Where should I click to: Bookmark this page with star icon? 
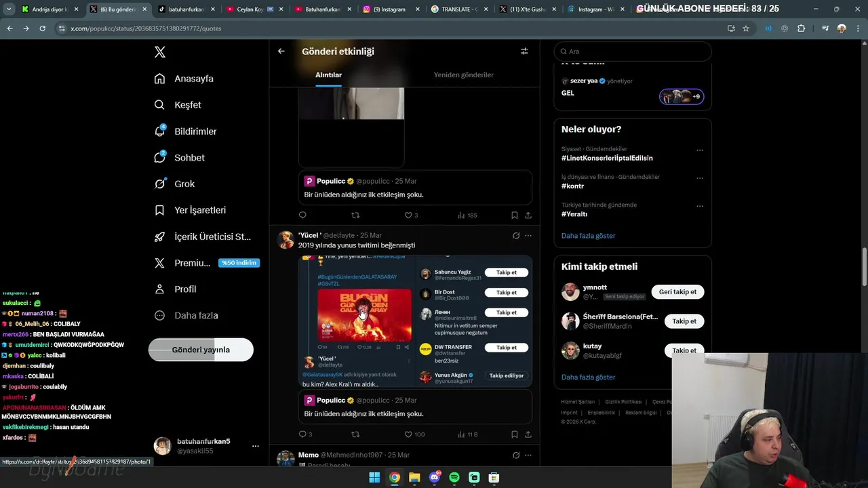click(x=746, y=28)
